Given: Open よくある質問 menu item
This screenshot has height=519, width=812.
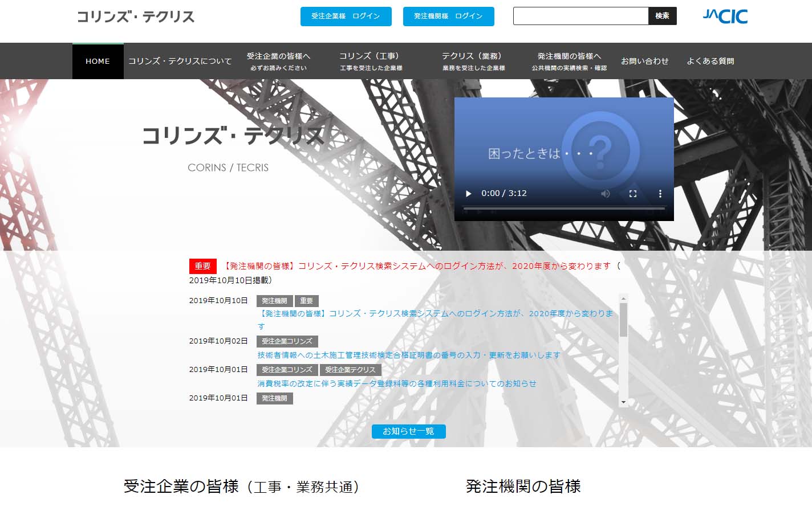Looking at the screenshot, I should click(710, 61).
